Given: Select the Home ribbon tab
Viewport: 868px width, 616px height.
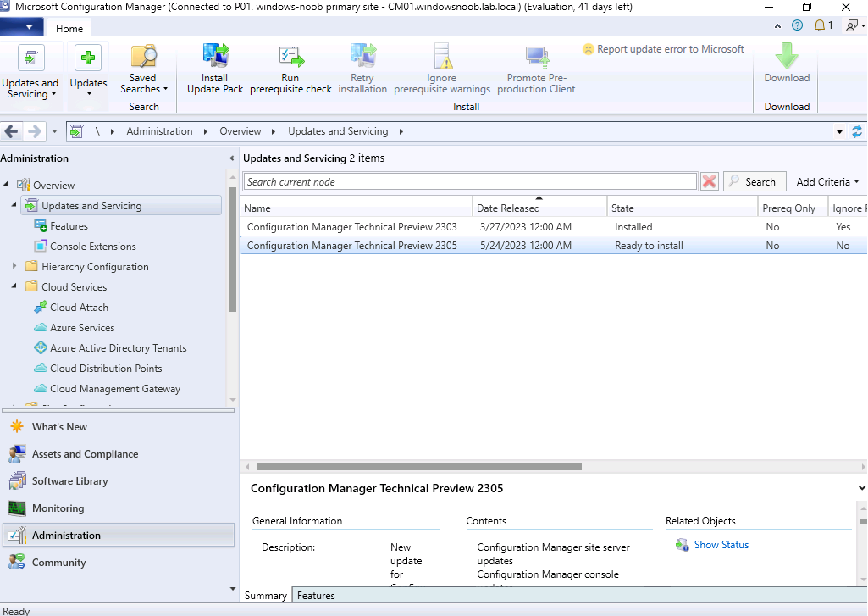Looking at the screenshot, I should (x=69, y=28).
